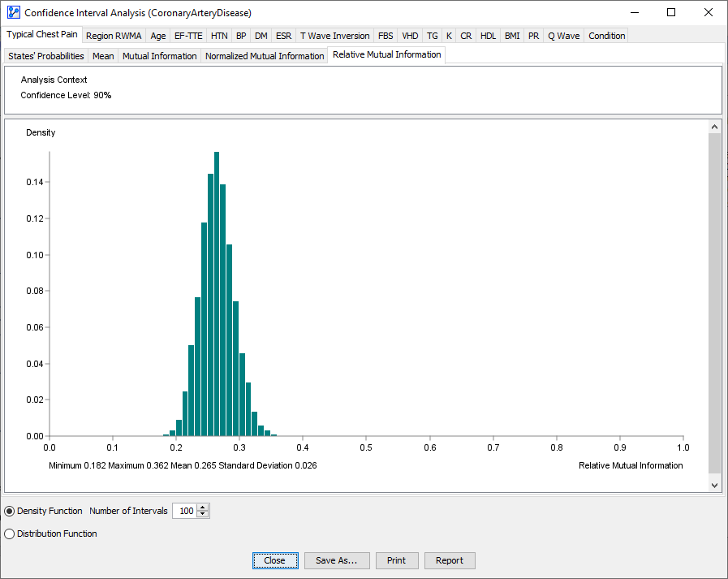Click the Save As... button
The height and width of the screenshot is (579, 728).
point(337,560)
